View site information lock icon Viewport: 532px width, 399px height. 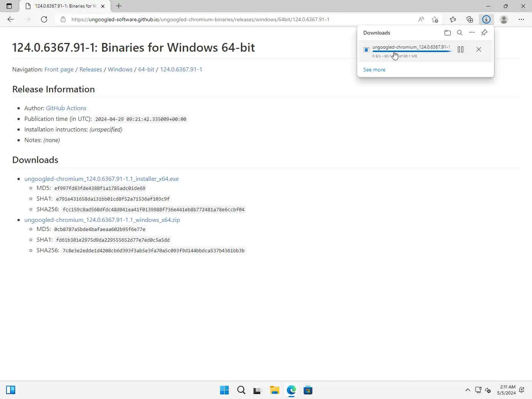coord(63,19)
